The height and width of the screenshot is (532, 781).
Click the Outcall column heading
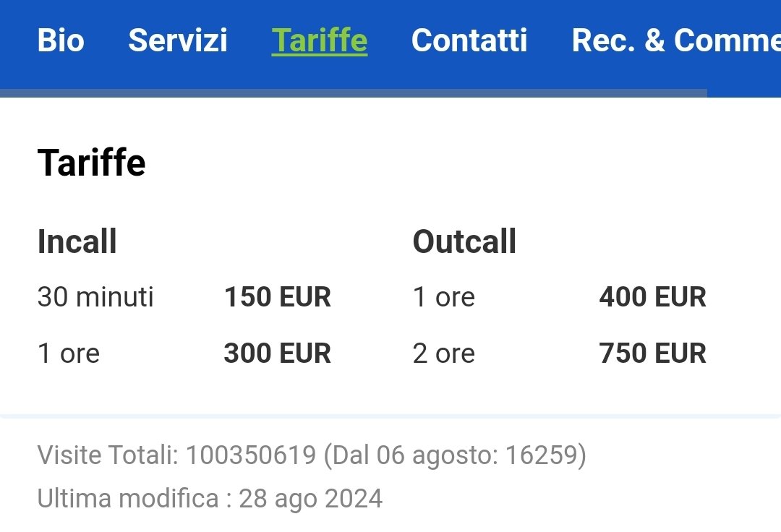(x=464, y=241)
